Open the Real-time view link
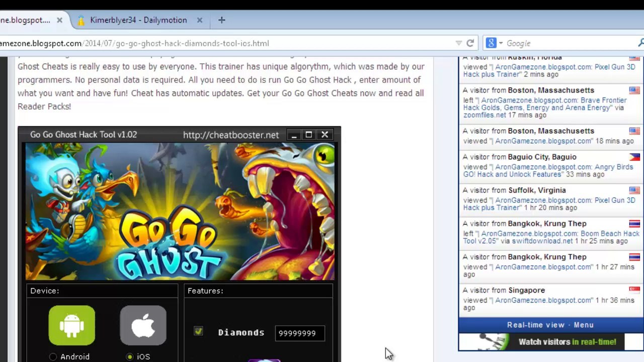Screen dimensions: 644x362 (x=536, y=325)
